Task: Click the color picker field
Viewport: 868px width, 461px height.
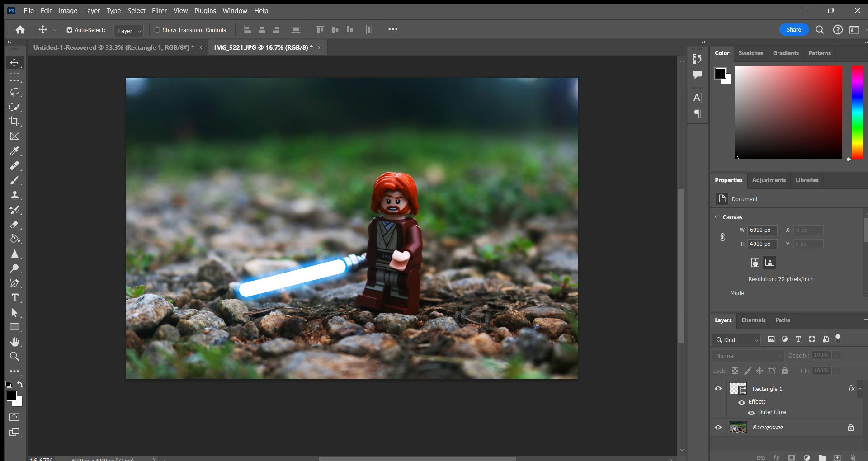Action: [x=788, y=112]
